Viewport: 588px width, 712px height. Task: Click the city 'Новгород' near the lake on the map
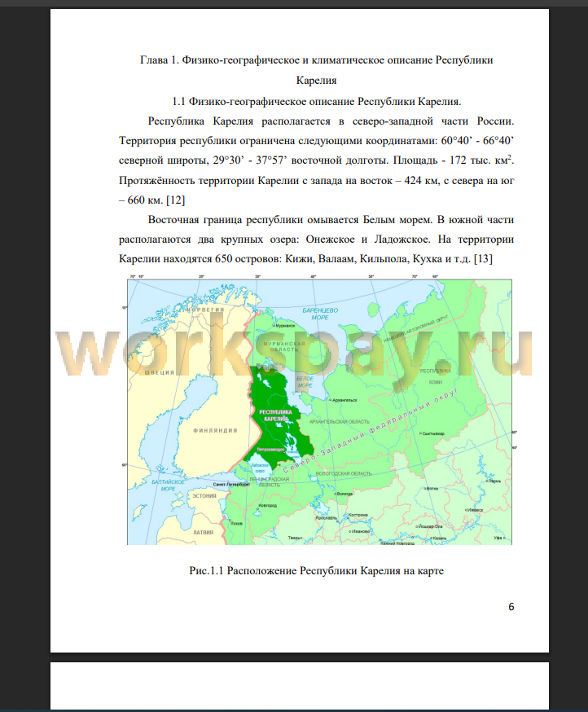coord(267,505)
